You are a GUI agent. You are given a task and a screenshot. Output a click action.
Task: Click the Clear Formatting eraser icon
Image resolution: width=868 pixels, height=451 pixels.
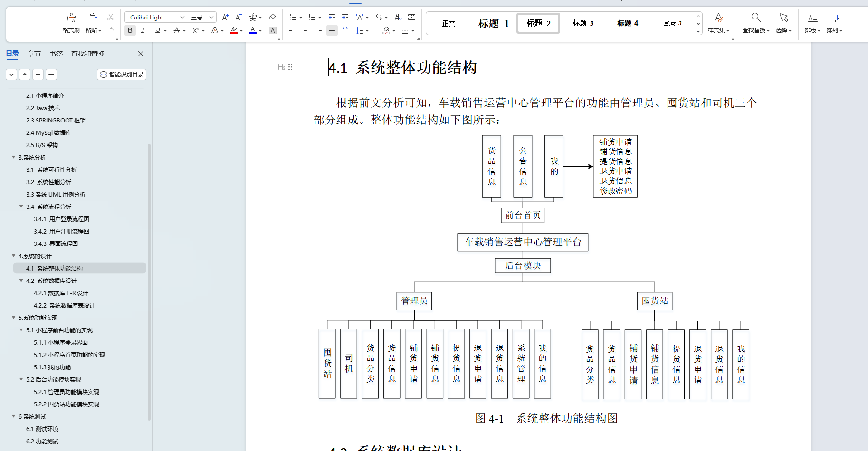[272, 17]
